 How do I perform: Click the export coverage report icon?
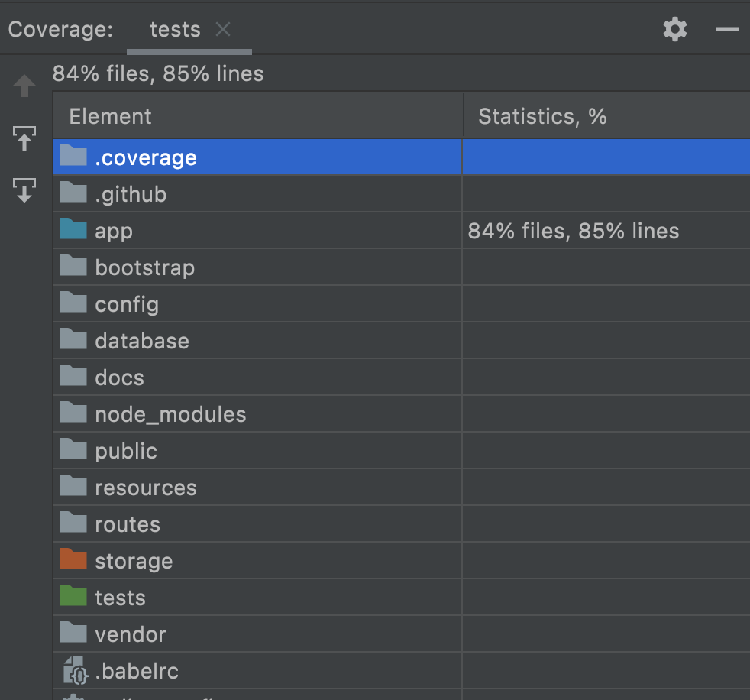pyautogui.click(x=24, y=190)
